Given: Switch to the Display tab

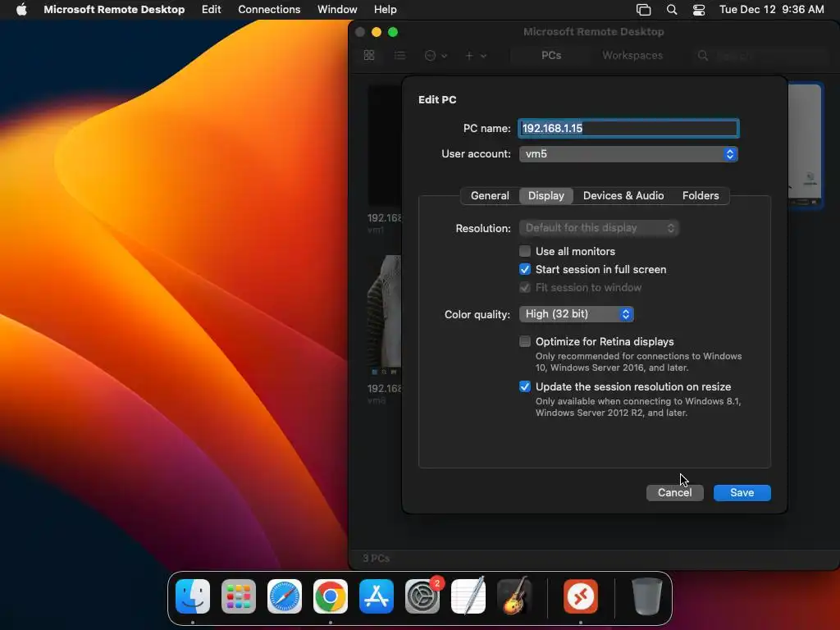Looking at the screenshot, I should coord(546,195).
